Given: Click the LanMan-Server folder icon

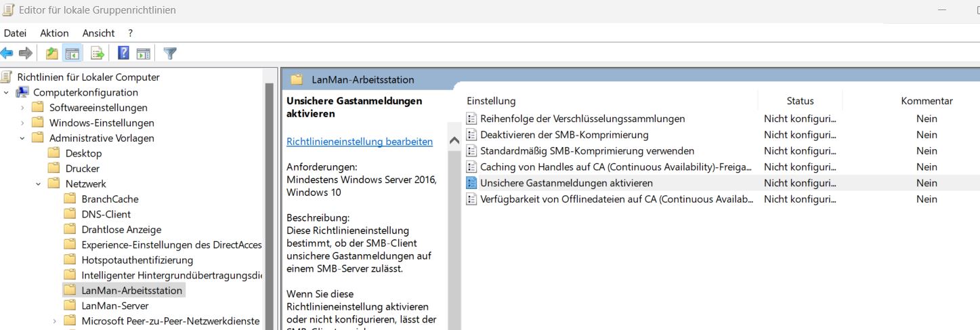Looking at the screenshot, I should 70,306.
